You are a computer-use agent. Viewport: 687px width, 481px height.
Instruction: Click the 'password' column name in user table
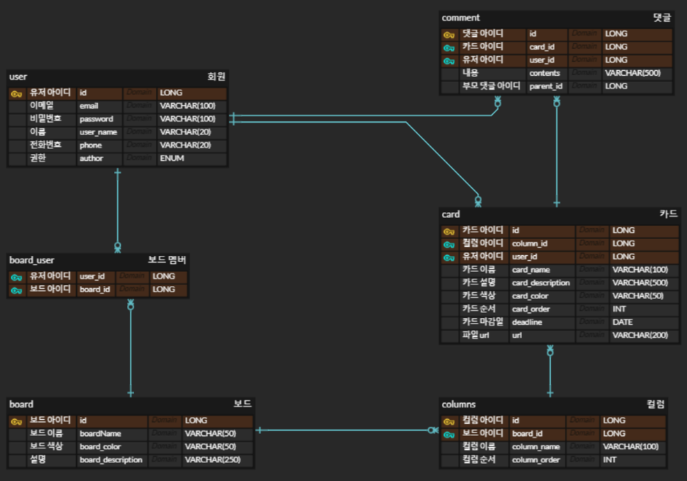pyautogui.click(x=96, y=119)
